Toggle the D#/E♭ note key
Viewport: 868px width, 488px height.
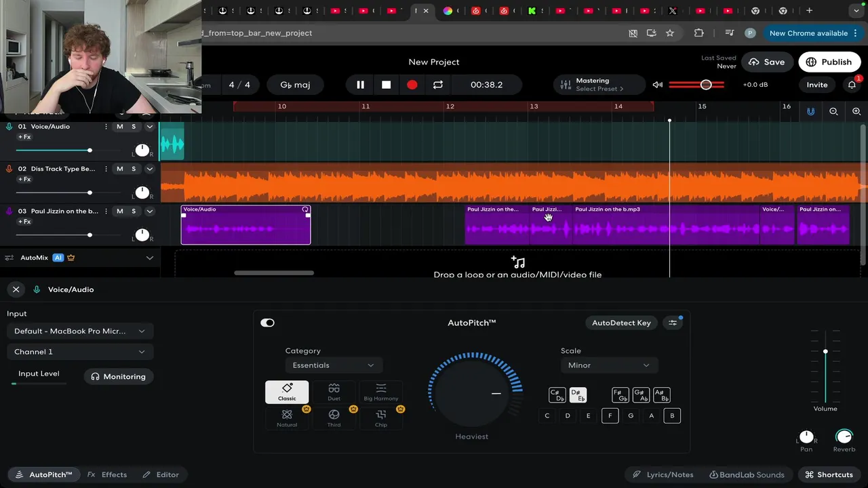tap(578, 395)
